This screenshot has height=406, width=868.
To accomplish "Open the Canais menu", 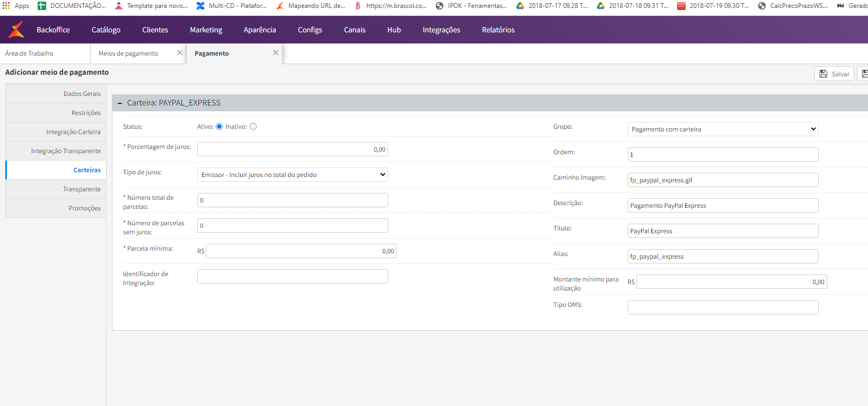I will pos(355,30).
